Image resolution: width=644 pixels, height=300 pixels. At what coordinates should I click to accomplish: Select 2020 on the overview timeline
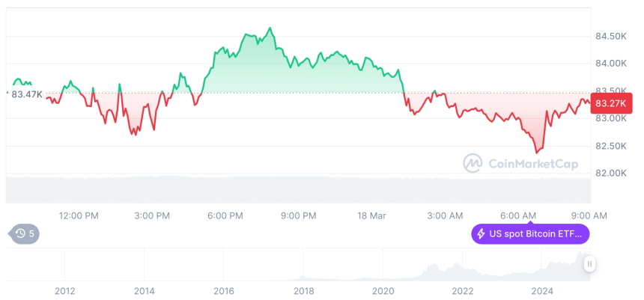[x=383, y=291]
